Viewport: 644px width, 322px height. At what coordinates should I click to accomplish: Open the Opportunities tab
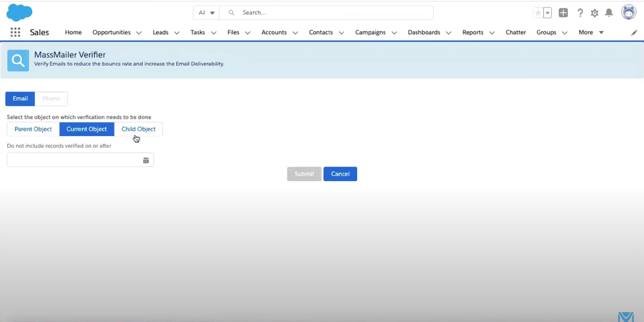(111, 32)
